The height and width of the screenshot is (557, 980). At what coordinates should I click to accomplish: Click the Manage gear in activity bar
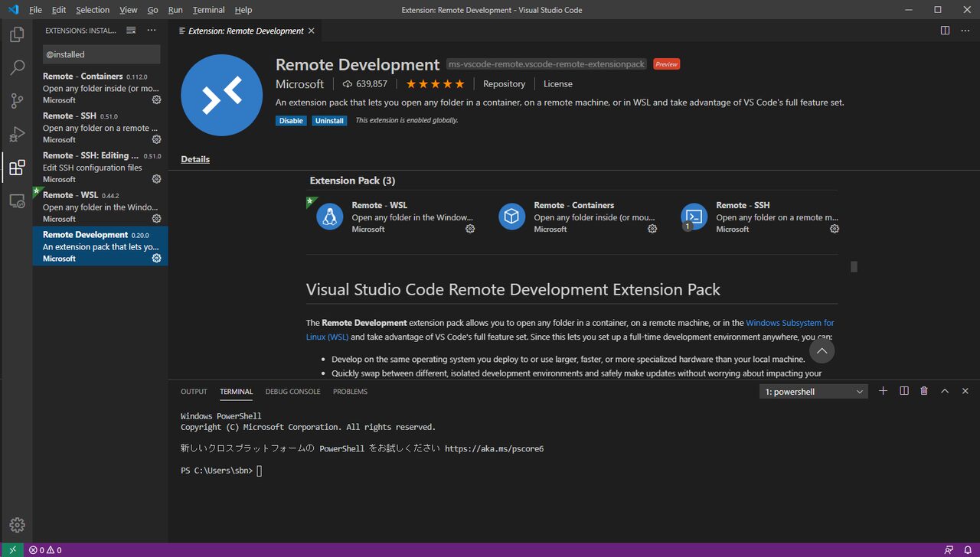click(x=17, y=525)
